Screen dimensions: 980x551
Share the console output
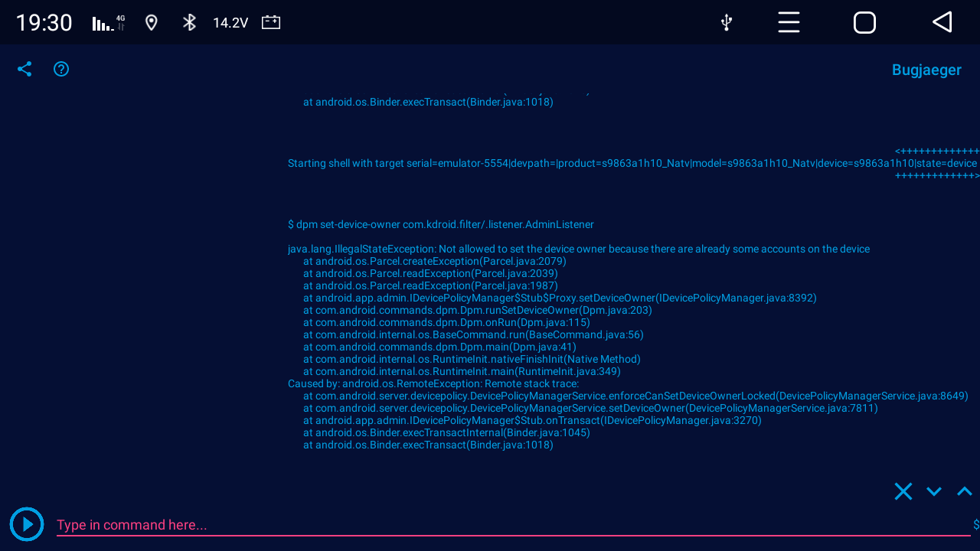pos(24,69)
